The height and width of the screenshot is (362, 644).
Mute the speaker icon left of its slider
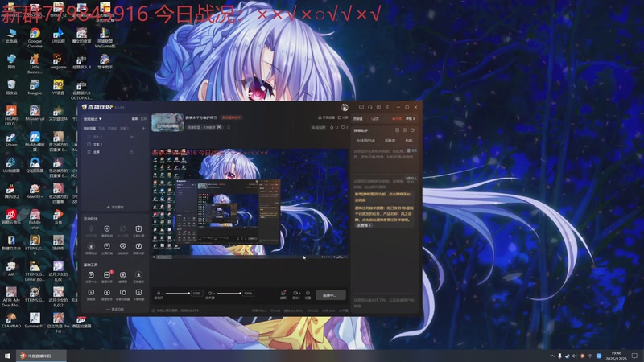(x=209, y=293)
